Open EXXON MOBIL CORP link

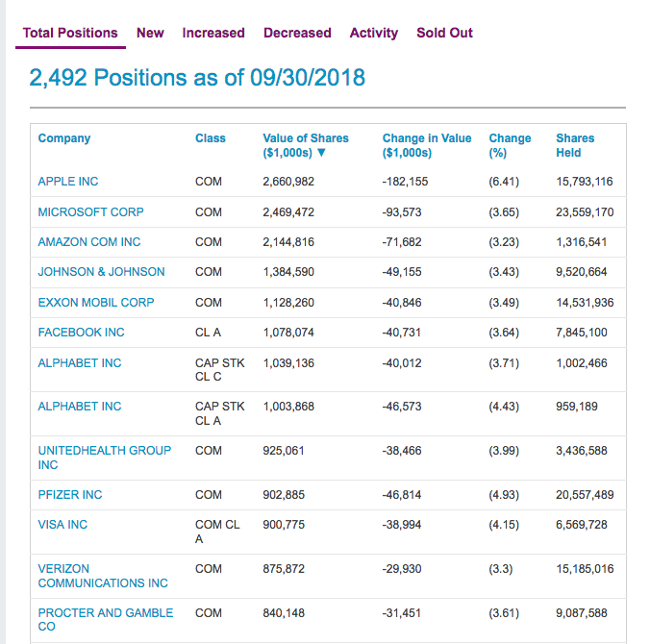coord(96,303)
